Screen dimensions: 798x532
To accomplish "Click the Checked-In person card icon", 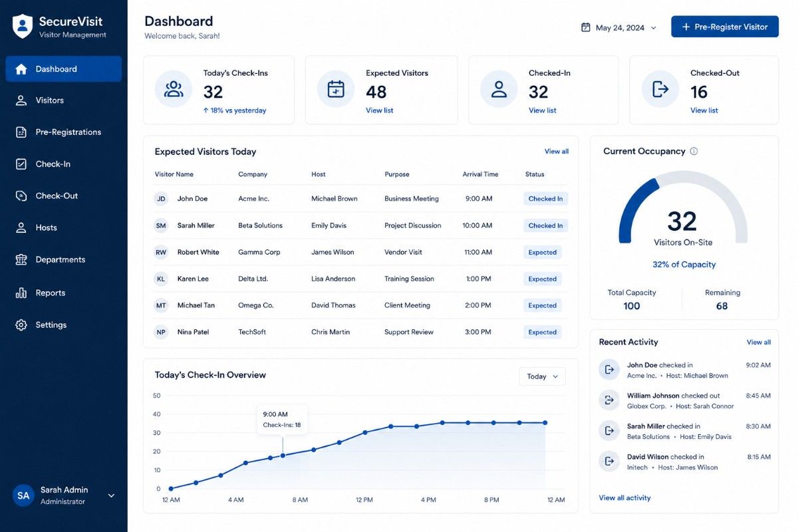I will click(499, 89).
